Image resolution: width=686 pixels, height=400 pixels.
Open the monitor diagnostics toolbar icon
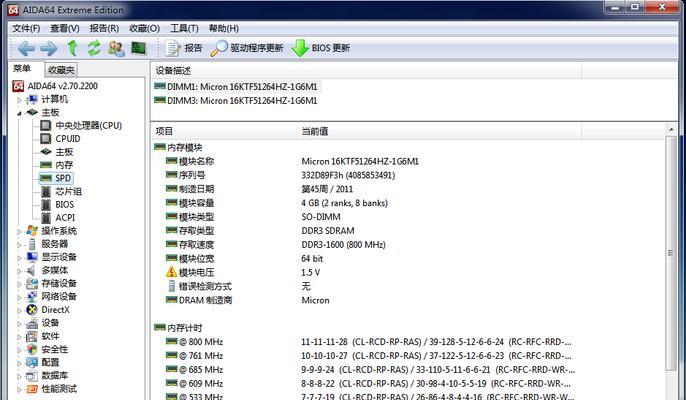coord(139,48)
